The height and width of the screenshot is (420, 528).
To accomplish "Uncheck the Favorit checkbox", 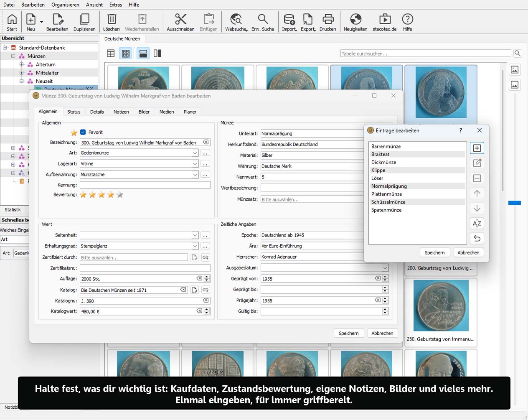I will [x=83, y=132].
